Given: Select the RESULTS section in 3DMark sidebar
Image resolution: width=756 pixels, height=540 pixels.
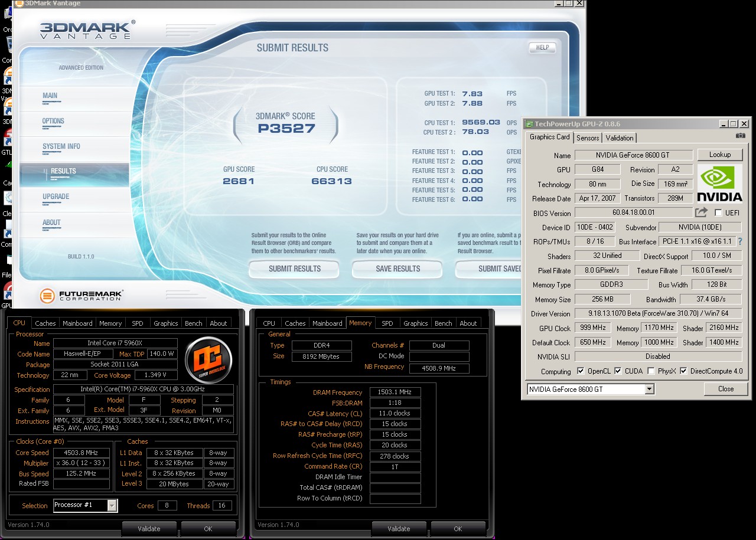Looking at the screenshot, I should 74,174.
